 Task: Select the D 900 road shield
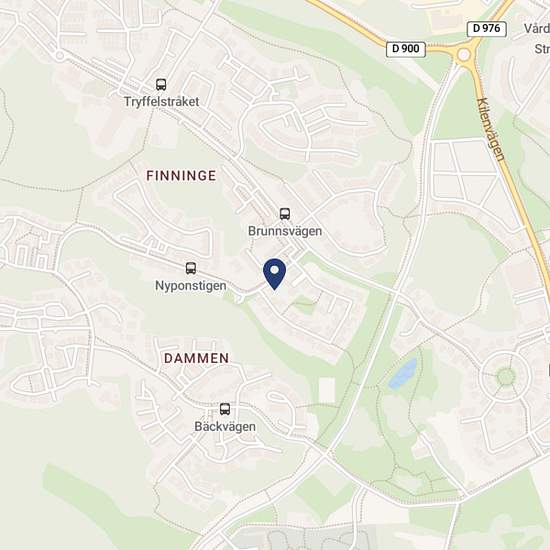point(406,49)
